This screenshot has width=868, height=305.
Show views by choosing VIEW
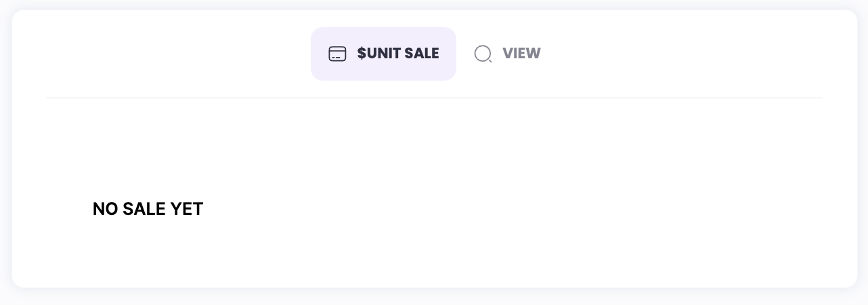pos(507,54)
